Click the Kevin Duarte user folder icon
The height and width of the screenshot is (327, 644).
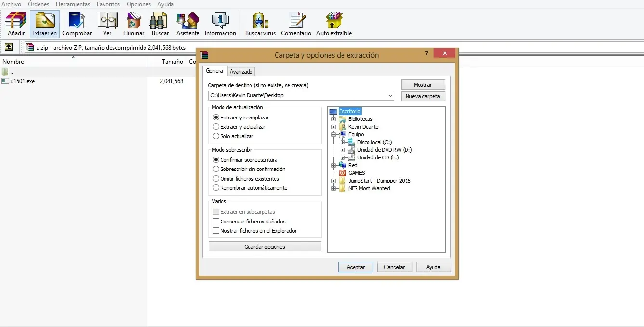pos(342,127)
